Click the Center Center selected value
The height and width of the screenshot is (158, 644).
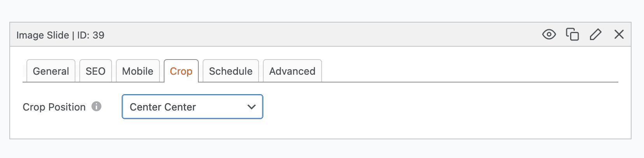(163, 107)
